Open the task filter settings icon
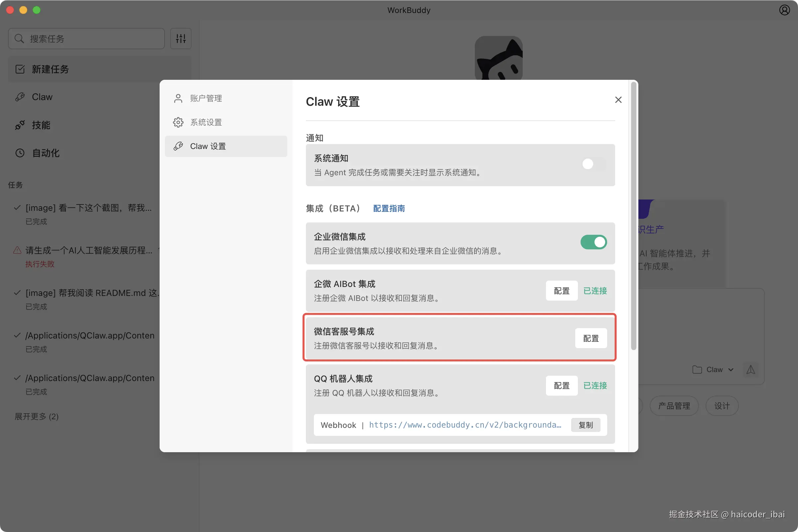798x532 pixels. pyautogui.click(x=181, y=39)
